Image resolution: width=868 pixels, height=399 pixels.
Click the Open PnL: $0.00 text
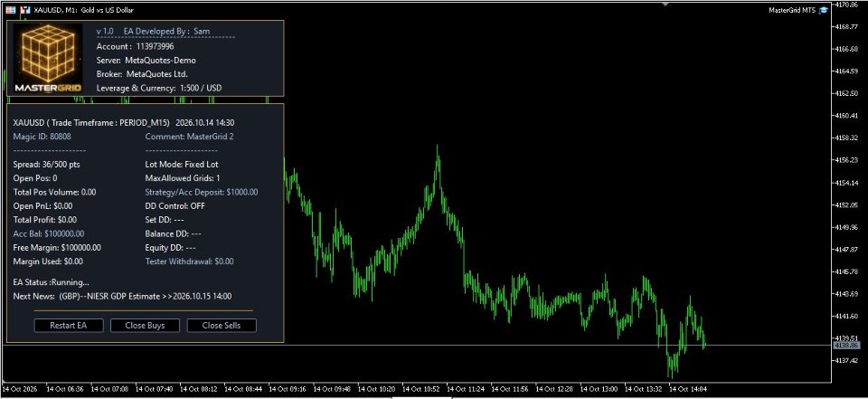tap(42, 205)
